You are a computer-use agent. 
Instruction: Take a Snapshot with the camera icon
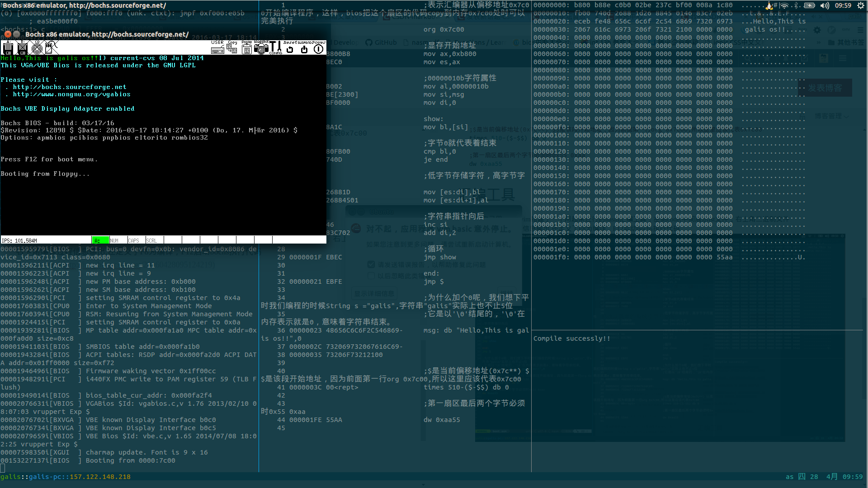click(x=261, y=47)
